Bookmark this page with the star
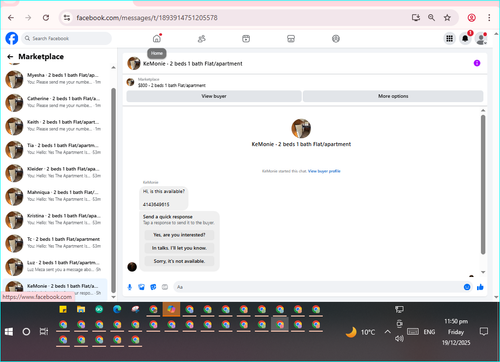Viewport: 500px width, 362px height. point(447,18)
